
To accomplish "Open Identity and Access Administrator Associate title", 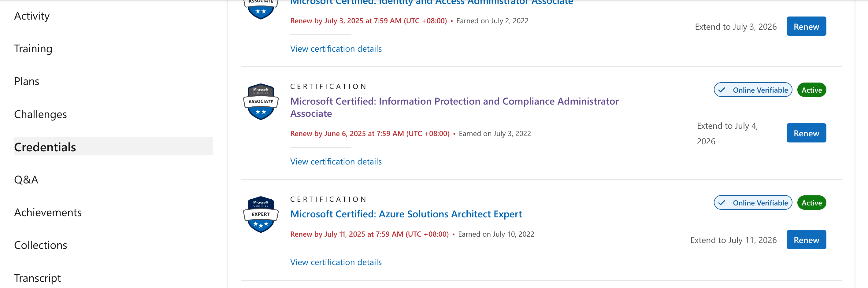I will pyautogui.click(x=431, y=2).
